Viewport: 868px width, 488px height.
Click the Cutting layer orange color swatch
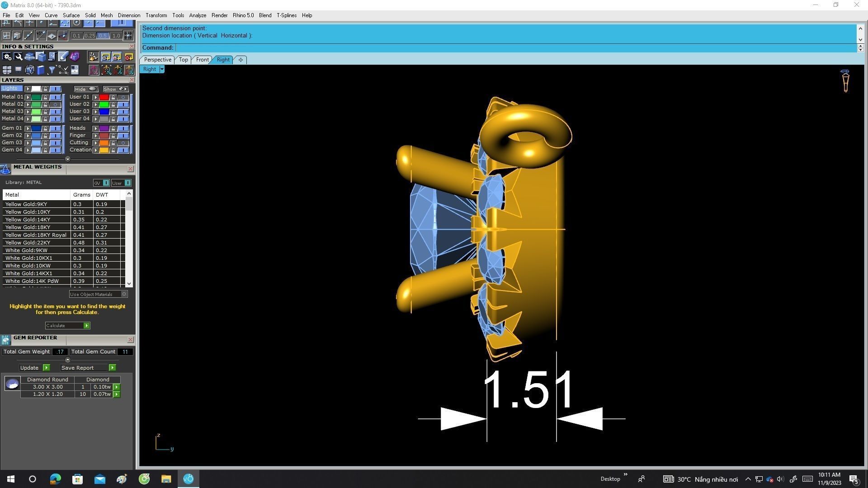click(x=104, y=143)
